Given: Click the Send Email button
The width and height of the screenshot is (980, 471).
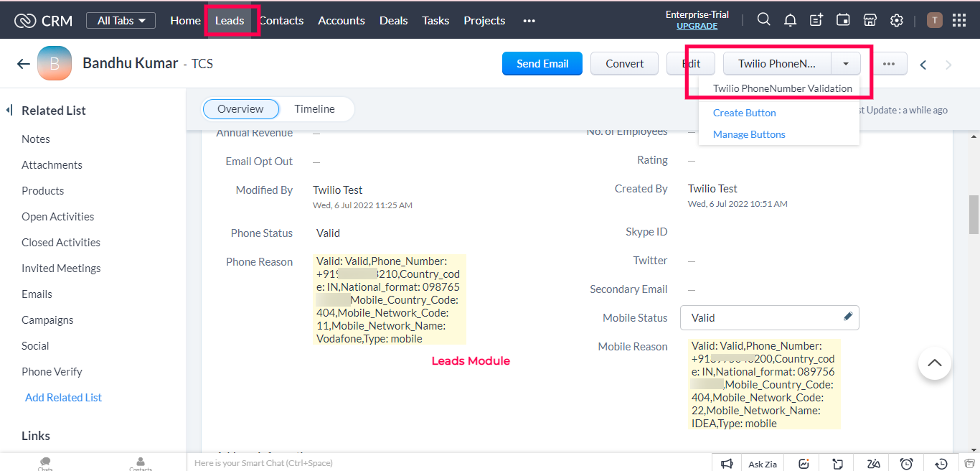Looking at the screenshot, I should pos(542,63).
